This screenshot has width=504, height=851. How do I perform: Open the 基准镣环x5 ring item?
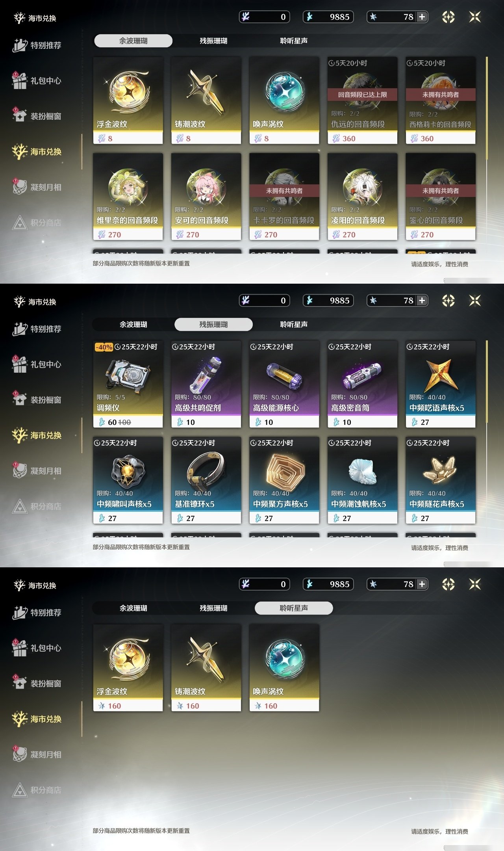206,480
